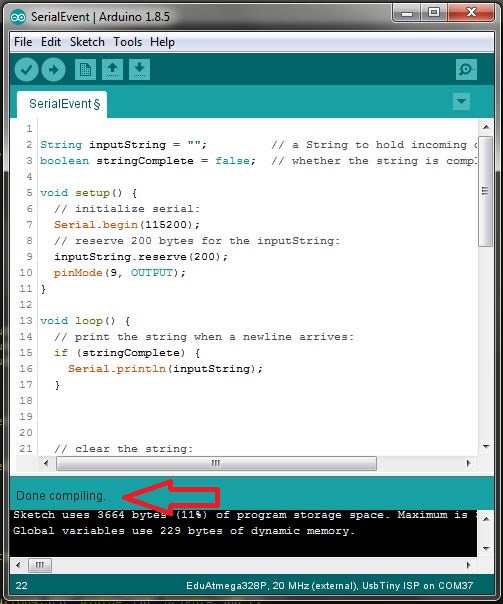This screenshot has height=604, width=503.
Task: Click 'pinMode(9, OUTPUT);' on line 10
Action: (120, 273)
